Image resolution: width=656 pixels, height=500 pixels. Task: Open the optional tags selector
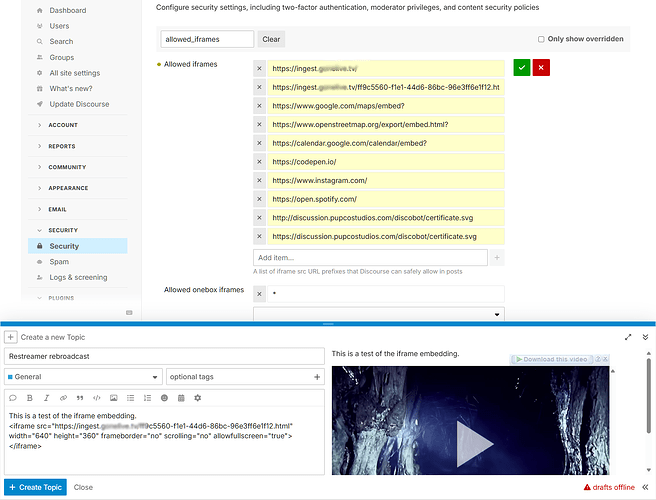[x=245, y=377]
